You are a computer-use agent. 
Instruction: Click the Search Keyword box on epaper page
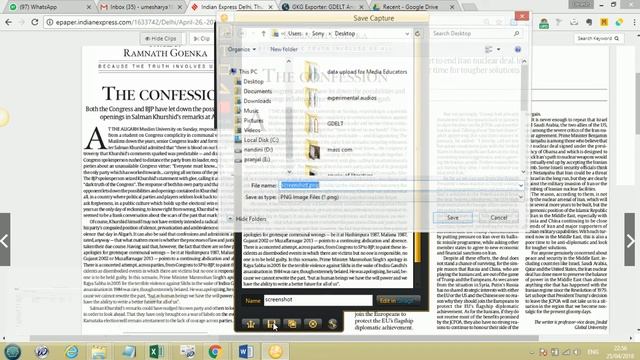[x=598, y=38]
